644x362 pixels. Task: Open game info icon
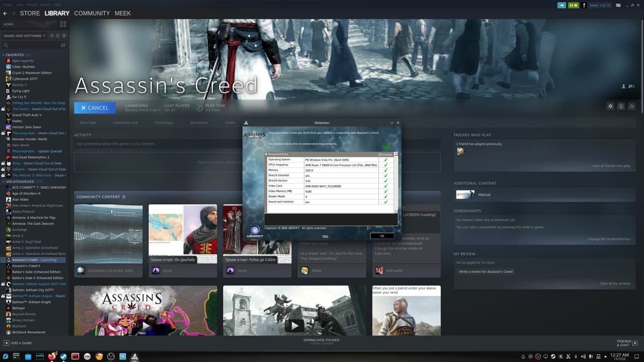[621, 106]
